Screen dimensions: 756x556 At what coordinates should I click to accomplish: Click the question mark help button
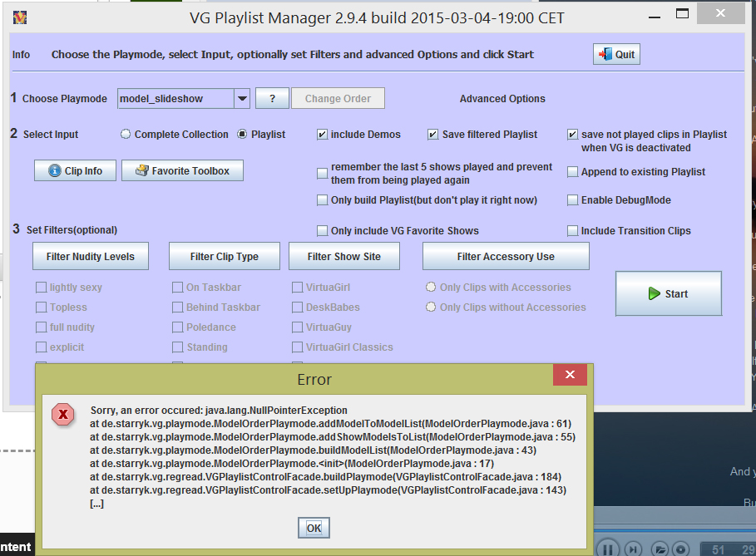[271, 99]
